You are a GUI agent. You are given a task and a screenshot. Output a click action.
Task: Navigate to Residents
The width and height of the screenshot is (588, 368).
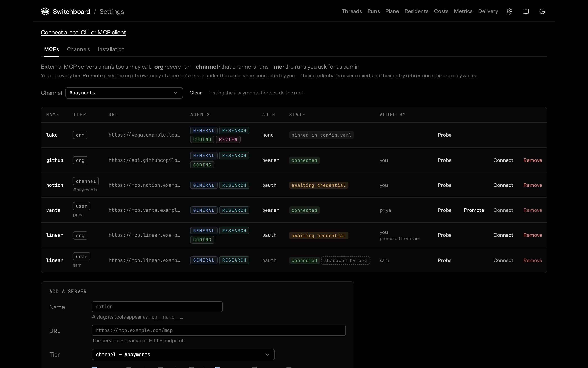tap(416, 11)
